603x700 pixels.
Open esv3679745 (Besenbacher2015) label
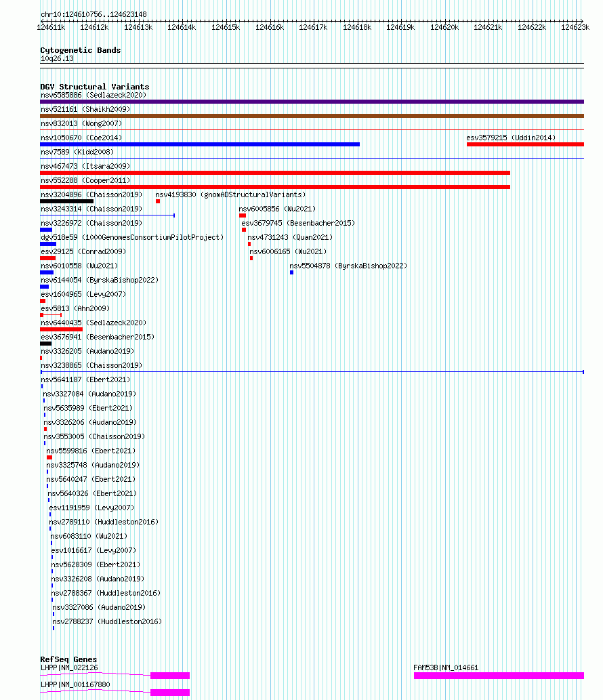[298, 224]
